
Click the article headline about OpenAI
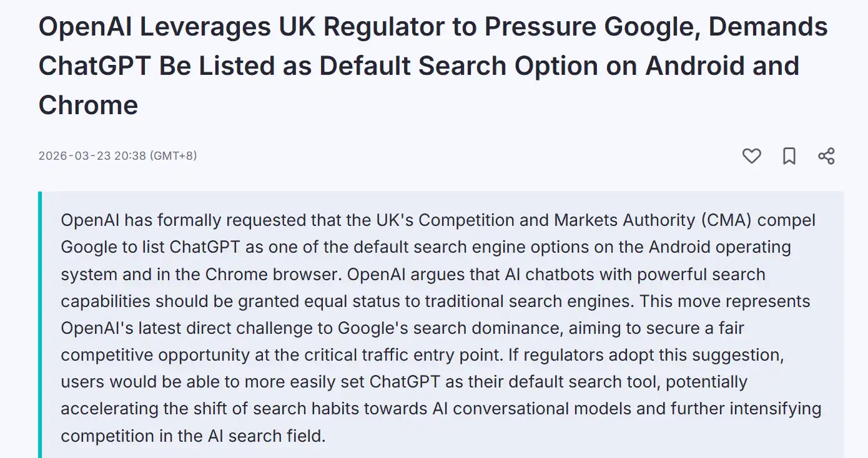[433, 66]
